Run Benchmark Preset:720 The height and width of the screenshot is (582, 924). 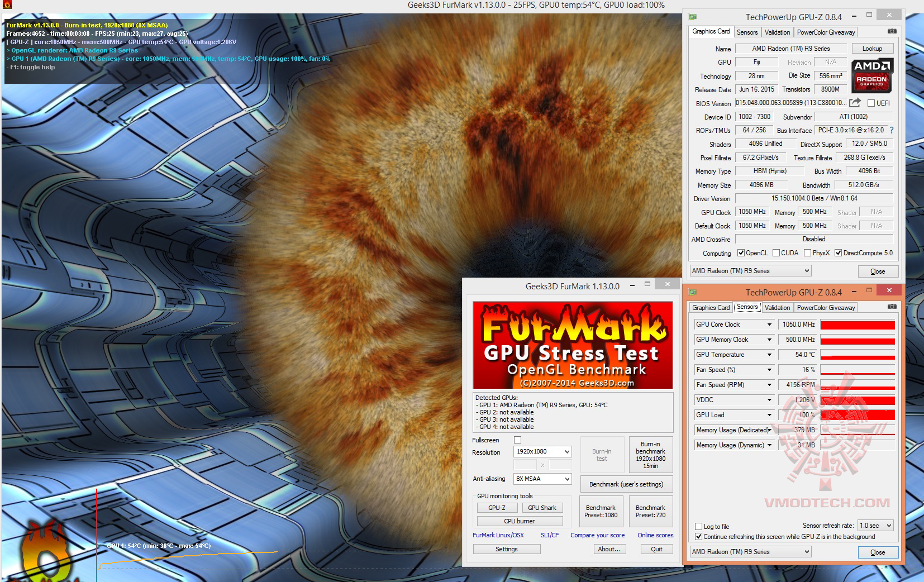click(x=651, y=511)
